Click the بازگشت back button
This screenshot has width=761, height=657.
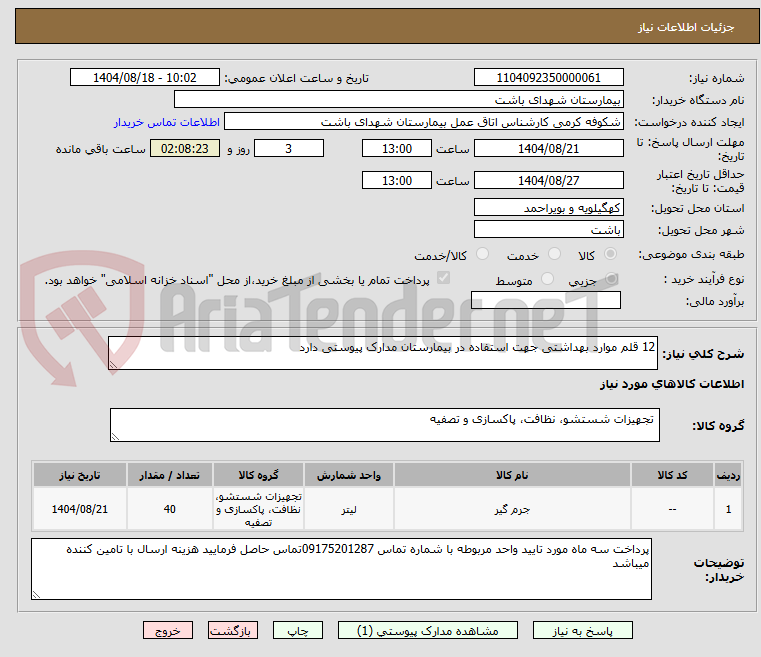pos(233,630)
